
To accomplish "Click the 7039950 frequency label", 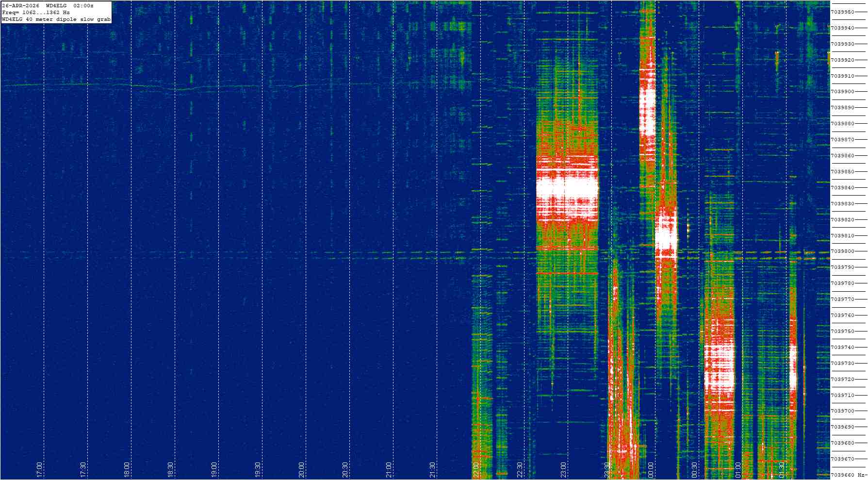I will (843, 12).
